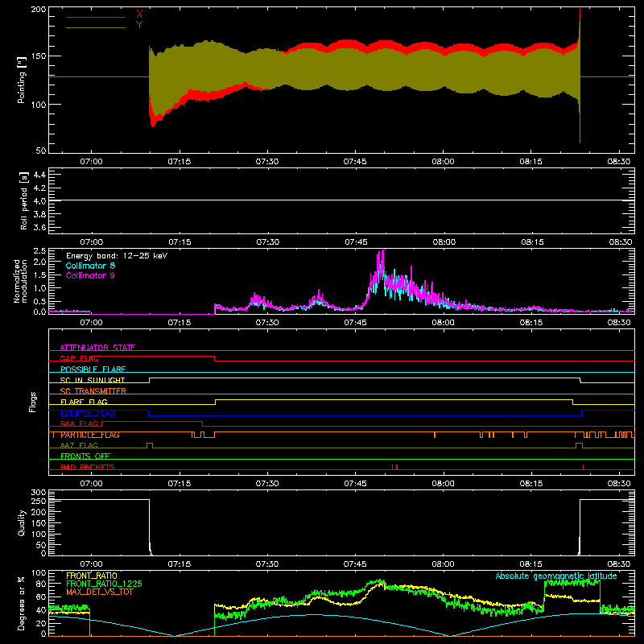
Task: Click the ATTENUATOR_STATE flag label
Action: click(97, 348)
